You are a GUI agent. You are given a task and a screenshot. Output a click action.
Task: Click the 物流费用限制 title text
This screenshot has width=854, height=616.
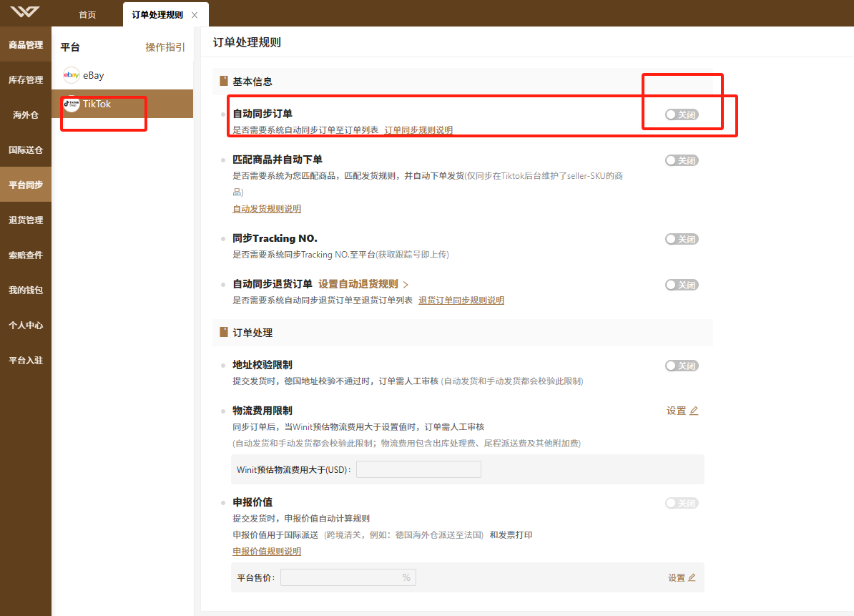coord(262,410)
